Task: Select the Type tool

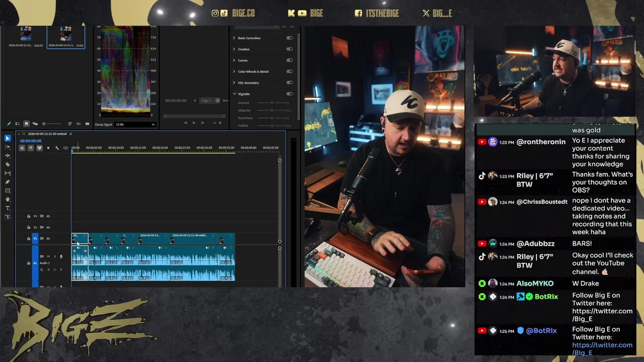Action: point(8,208)
